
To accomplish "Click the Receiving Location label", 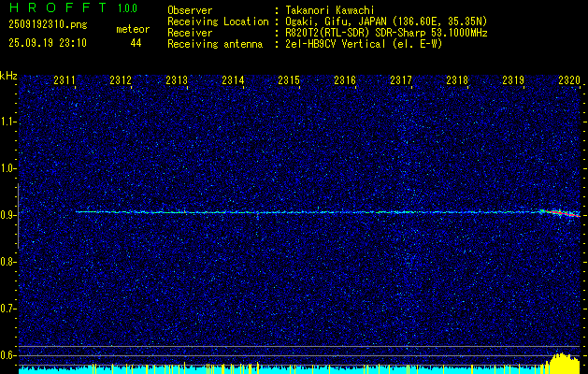I will point(218,22).
